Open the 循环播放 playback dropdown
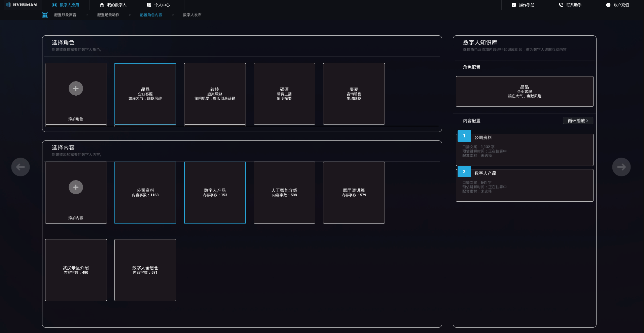This screenshot has height=333, width=644. pyautogui.click(x=578, y=121)
